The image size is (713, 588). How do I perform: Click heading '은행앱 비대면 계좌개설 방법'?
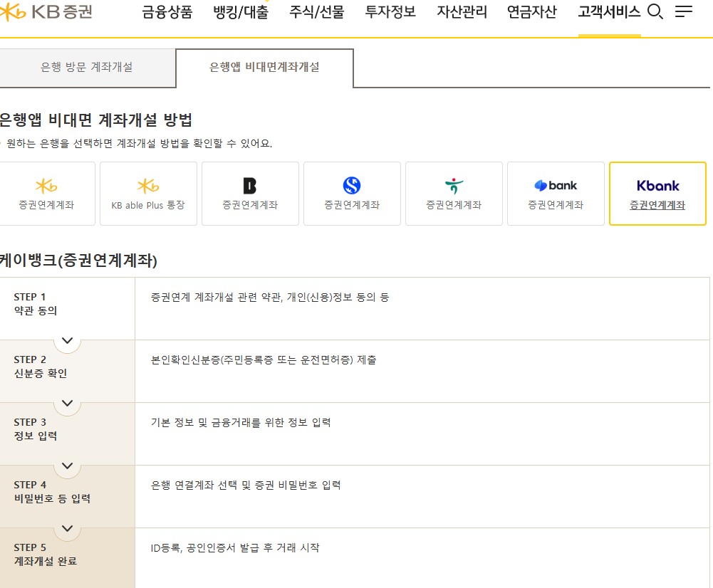coord(95,120)
